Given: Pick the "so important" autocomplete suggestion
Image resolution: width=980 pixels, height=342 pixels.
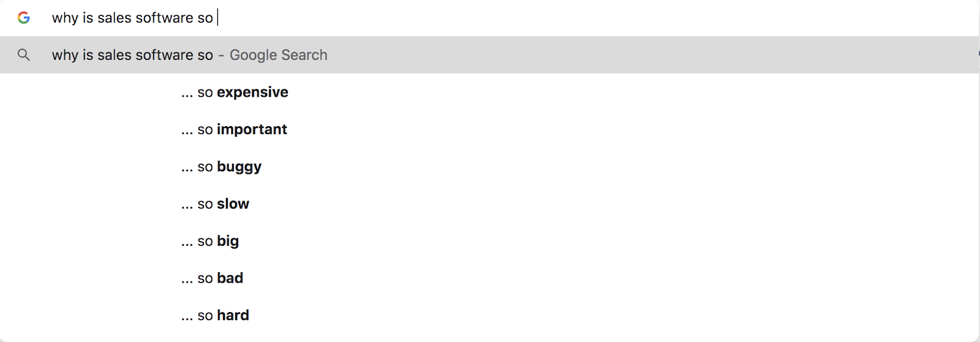Looking at the screenshot, I should tap(234, 130).
